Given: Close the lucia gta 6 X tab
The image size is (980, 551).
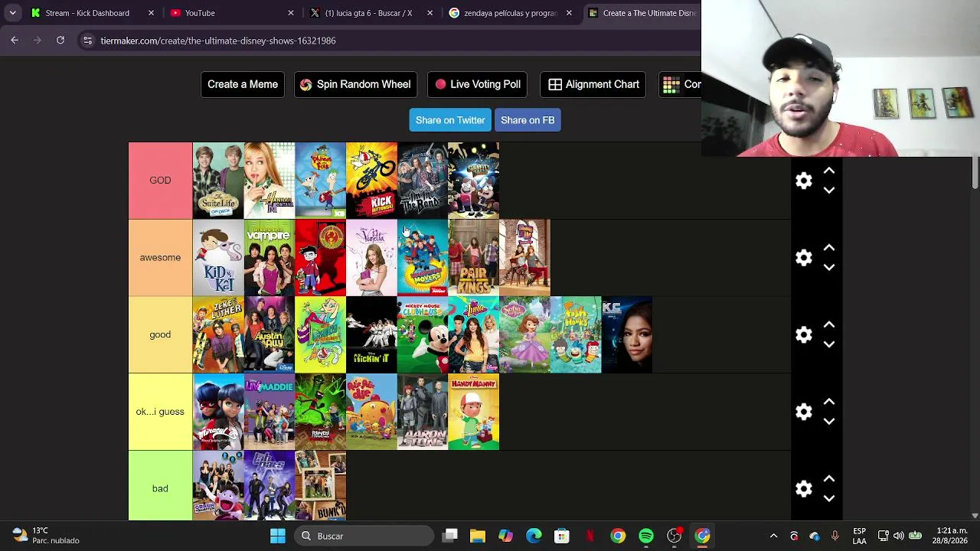Looking at the screenshot, I should tap(430, 13).
